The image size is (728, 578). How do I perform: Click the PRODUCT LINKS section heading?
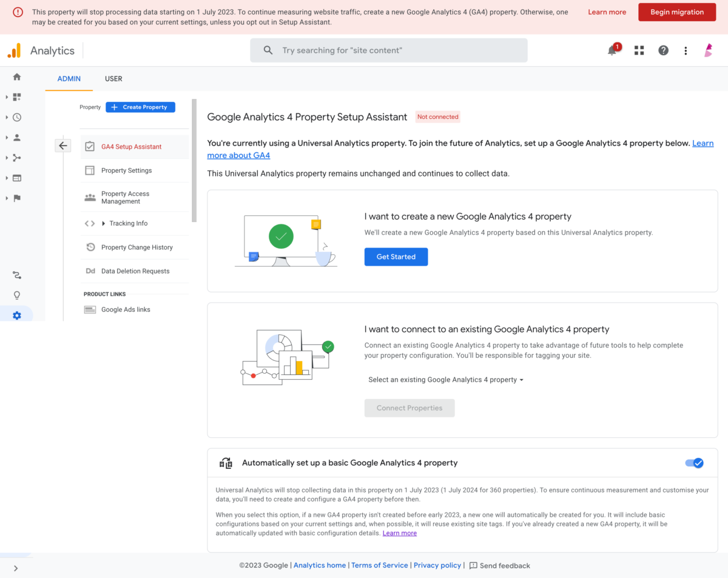point(105,294)
